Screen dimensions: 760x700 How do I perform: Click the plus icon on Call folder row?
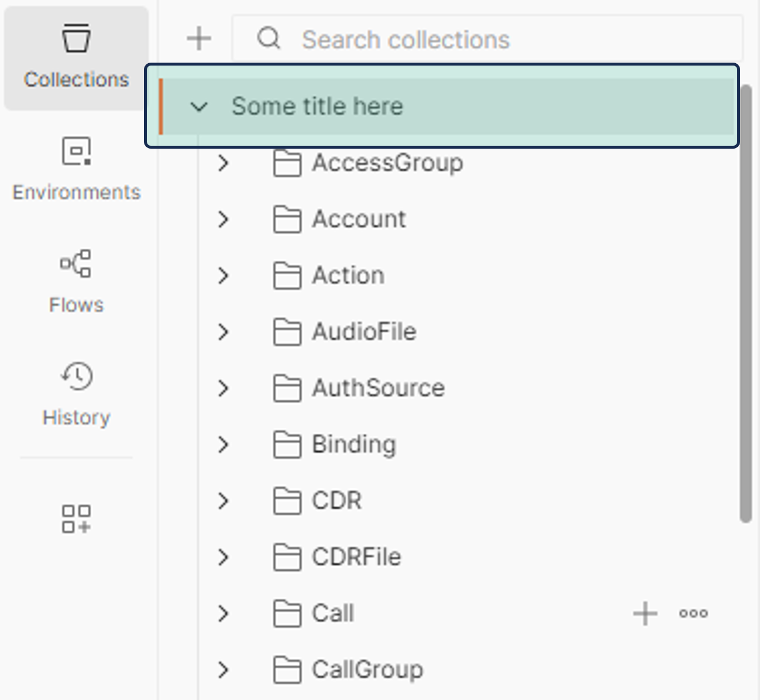tap(645, 613)
